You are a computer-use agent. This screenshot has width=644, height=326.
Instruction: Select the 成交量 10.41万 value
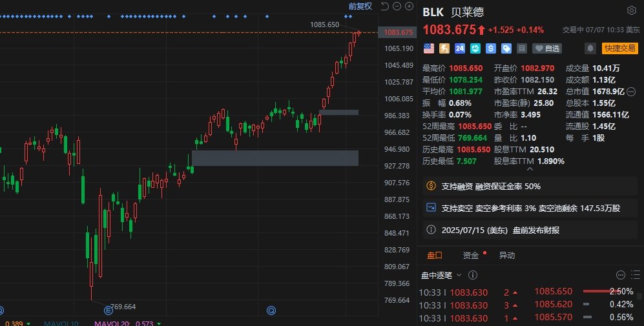tap(606, 68)
